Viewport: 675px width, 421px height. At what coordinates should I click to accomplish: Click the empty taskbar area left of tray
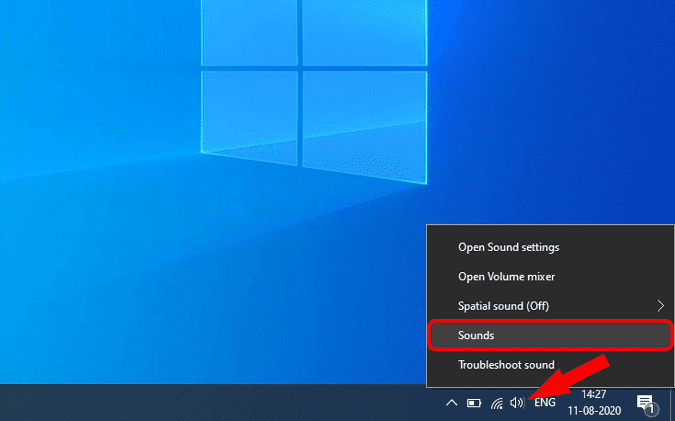200,403
